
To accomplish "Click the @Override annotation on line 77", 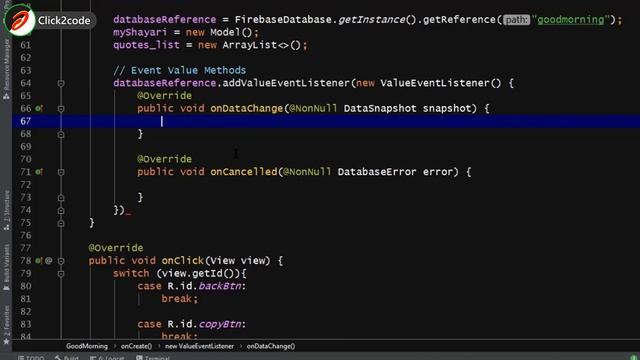I will tap(116, 248).
